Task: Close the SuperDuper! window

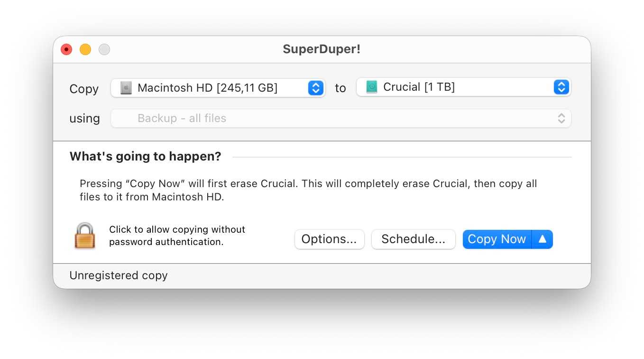Action: point(66,49)
